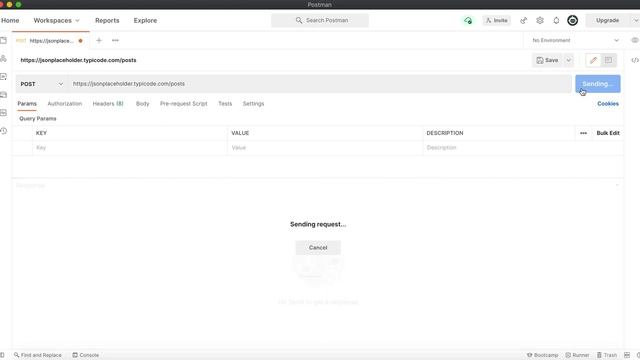640x360 pixels.
Task: Open the code snippet icon
Action: tap(635, 60)
